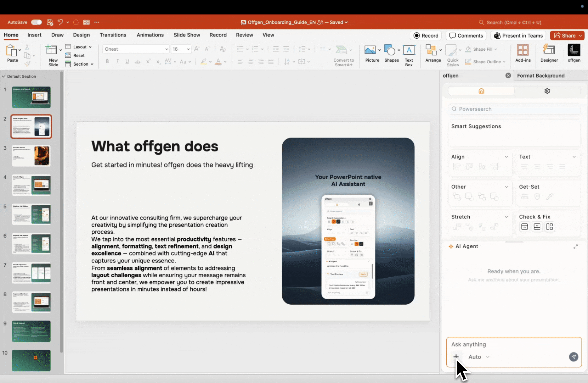The width and height of the screenshot is (588, 383).
Task: Click the Add-ins ribbon icon
Action: click(x=523, y=53)
